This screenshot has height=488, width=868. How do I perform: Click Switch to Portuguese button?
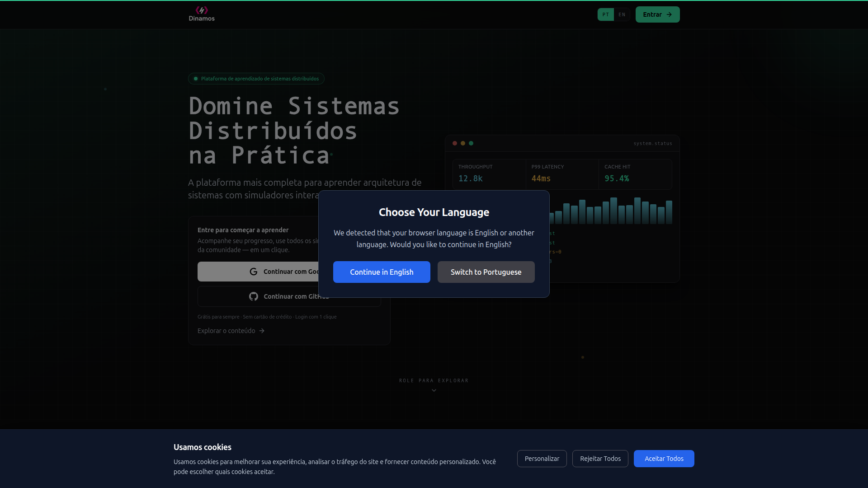(486, 272)
